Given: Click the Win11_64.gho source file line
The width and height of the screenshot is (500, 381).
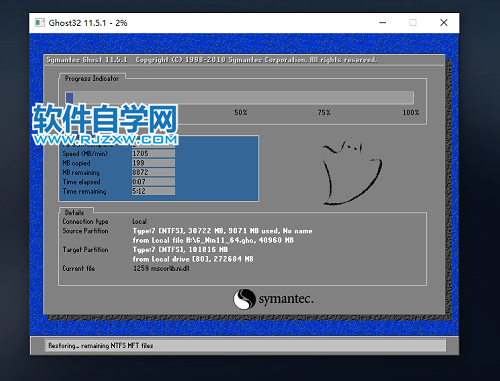Looking at the screenshot, I should pyautogui.click(x=213, y=240).
